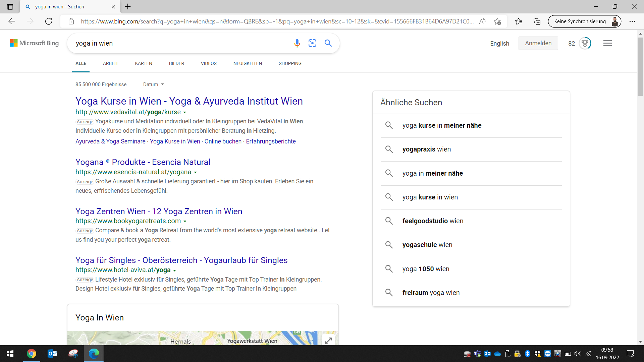Click Ayurveda & Yoga Seminare sublink
644x362 pixels.
110,141
